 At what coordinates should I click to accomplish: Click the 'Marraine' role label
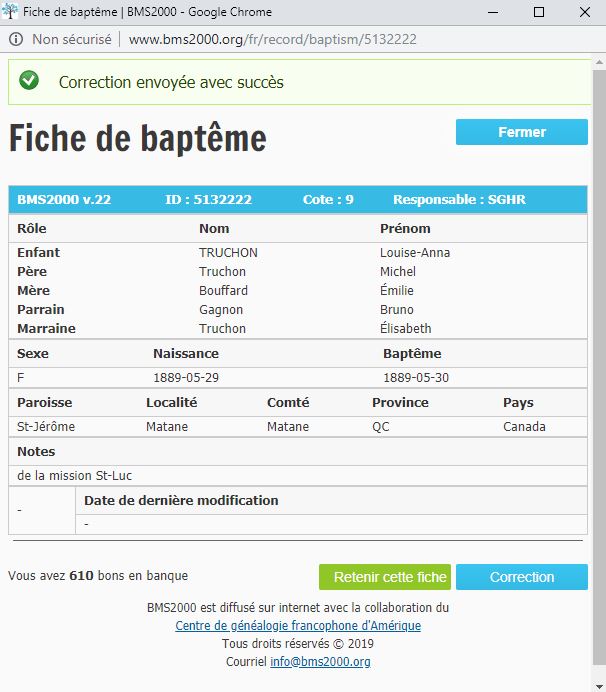click(46, 328)
